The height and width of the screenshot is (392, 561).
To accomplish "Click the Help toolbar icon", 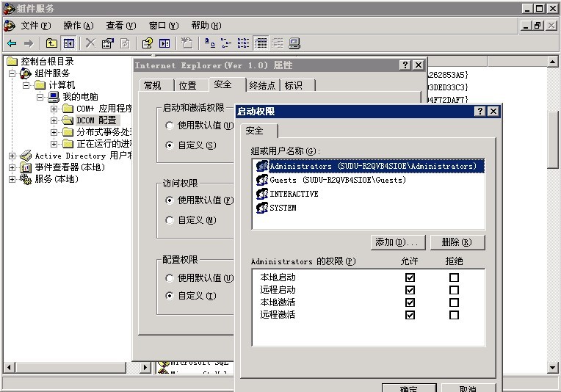I will coord(147,43).
